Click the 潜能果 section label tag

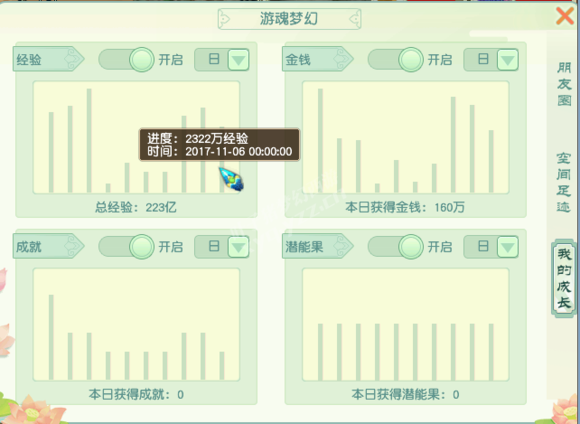click(x=318, y=246)
